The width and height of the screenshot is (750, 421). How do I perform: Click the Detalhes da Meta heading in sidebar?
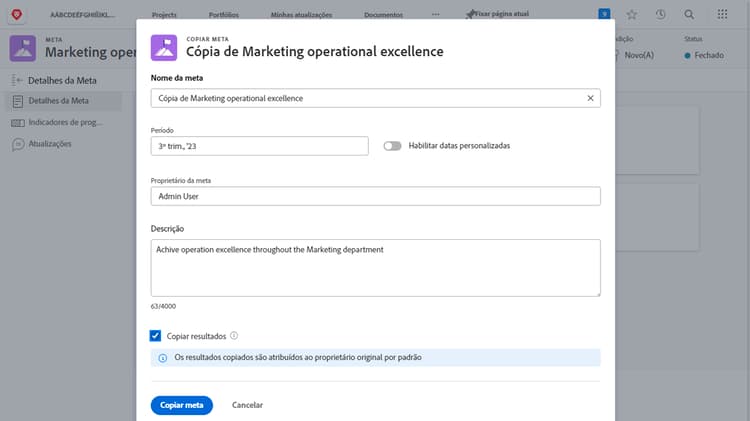62,80
